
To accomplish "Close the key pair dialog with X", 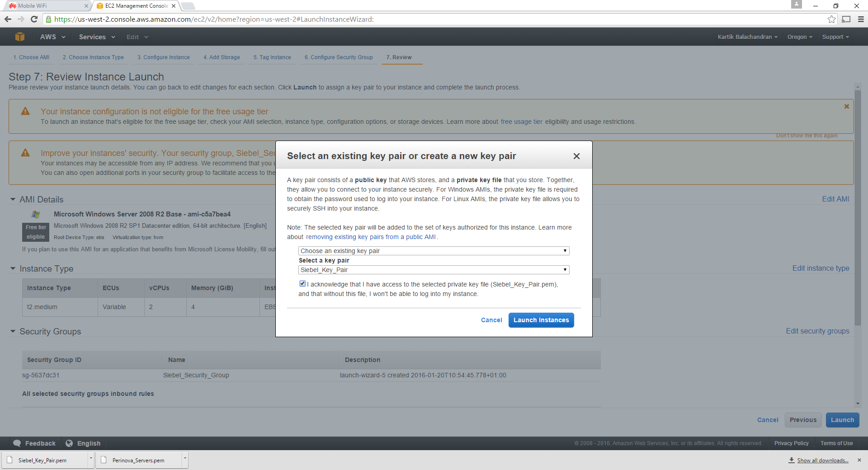I will click(x=576, y=156).
